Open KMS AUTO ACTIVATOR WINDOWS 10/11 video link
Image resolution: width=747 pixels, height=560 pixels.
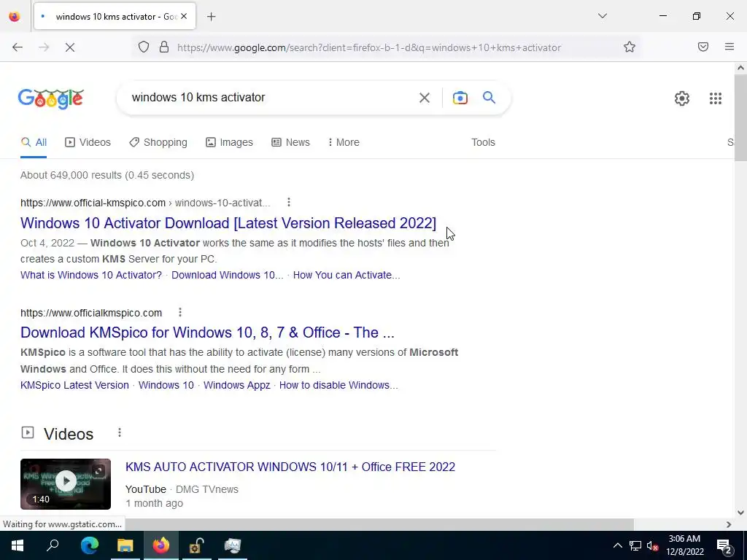290,467
